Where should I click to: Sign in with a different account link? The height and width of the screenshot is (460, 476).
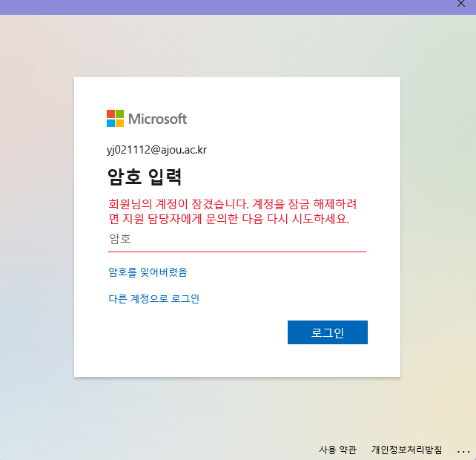click(154, 299)
